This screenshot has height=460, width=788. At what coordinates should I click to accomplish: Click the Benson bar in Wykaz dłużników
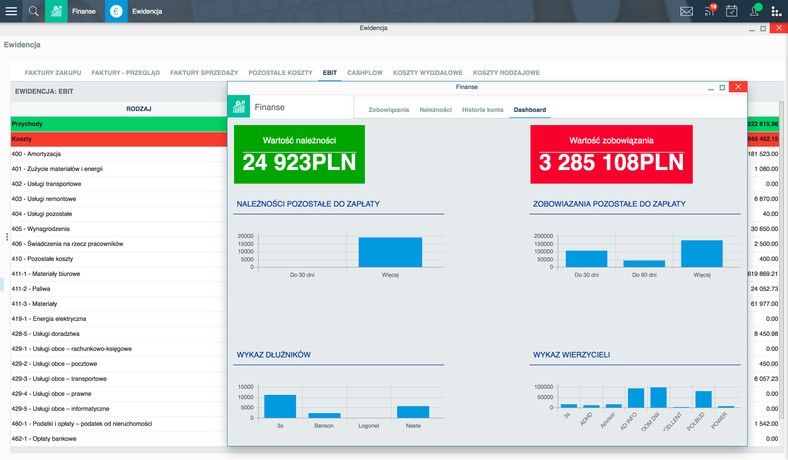(324, 415)
